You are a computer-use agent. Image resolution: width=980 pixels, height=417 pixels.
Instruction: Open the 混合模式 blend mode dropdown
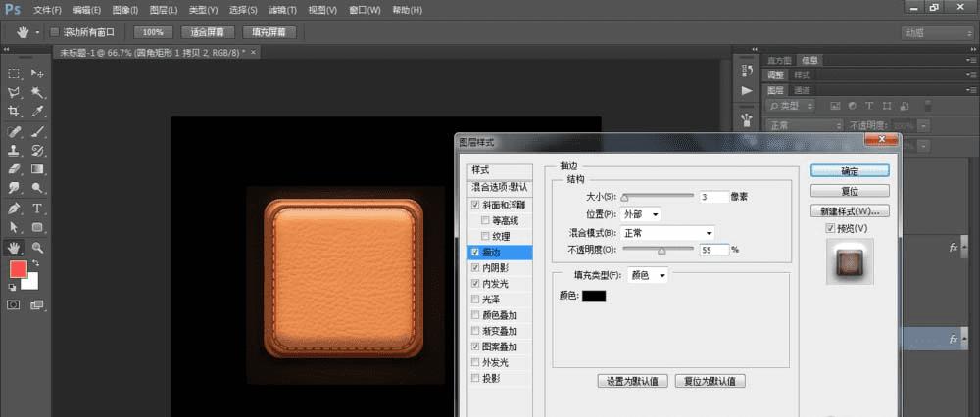tap(667, 232)
